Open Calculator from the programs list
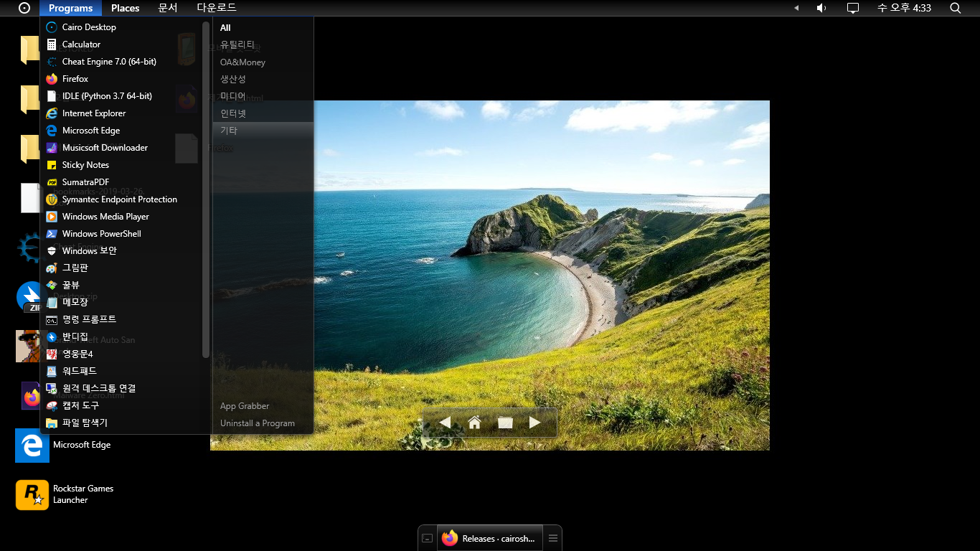This screenshot has height=551, width=980. click(x=122, y=44)
